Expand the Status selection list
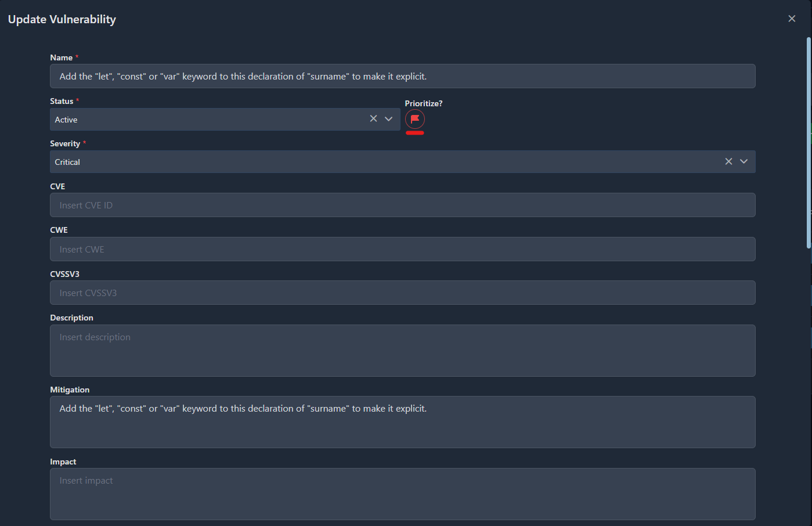Image resolution: width=812 pixels, height=526 pixels. 388,118
